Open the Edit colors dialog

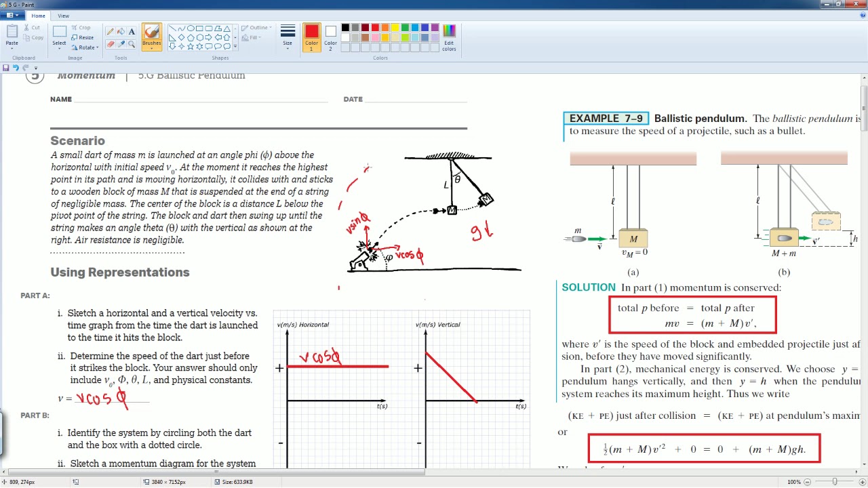[449, 37]
